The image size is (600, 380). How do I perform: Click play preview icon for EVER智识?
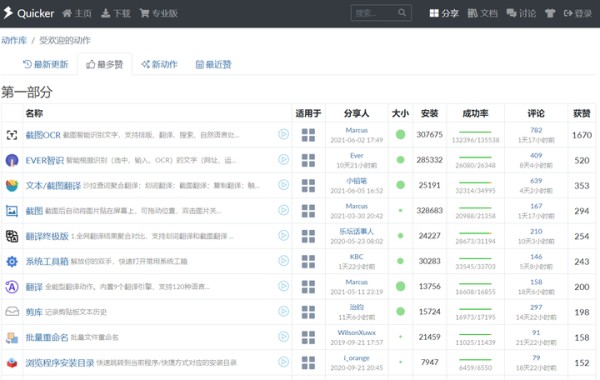[283, 160]
